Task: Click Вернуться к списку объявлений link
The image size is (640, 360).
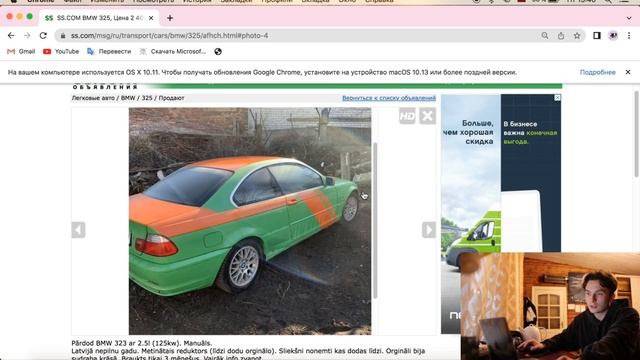Action: (x=389, y=98)
